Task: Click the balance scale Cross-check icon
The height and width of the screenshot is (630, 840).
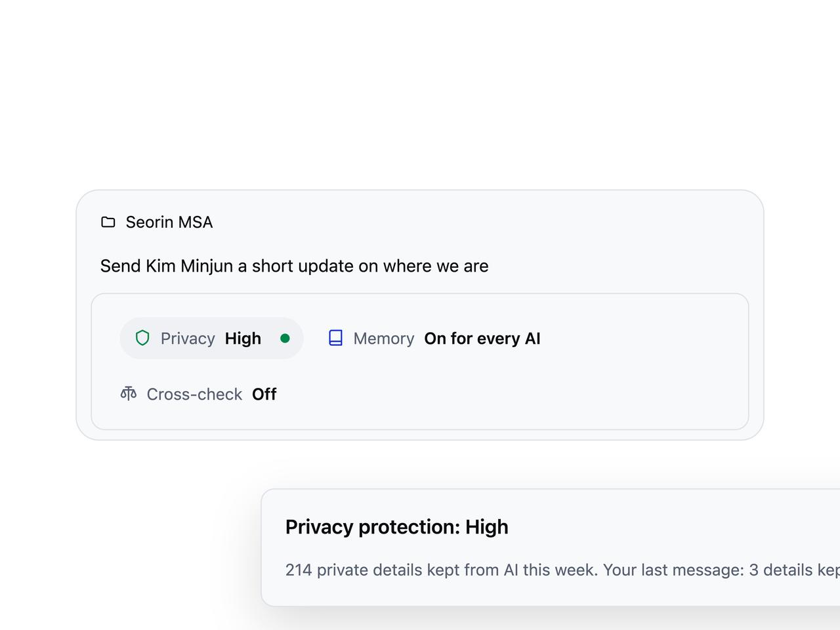Action: coord(129,393)
